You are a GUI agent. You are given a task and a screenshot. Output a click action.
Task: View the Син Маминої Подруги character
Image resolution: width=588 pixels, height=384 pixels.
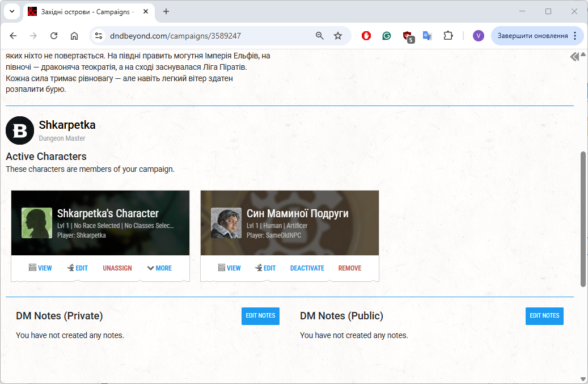pyautogui.click(x=230, y=268)
